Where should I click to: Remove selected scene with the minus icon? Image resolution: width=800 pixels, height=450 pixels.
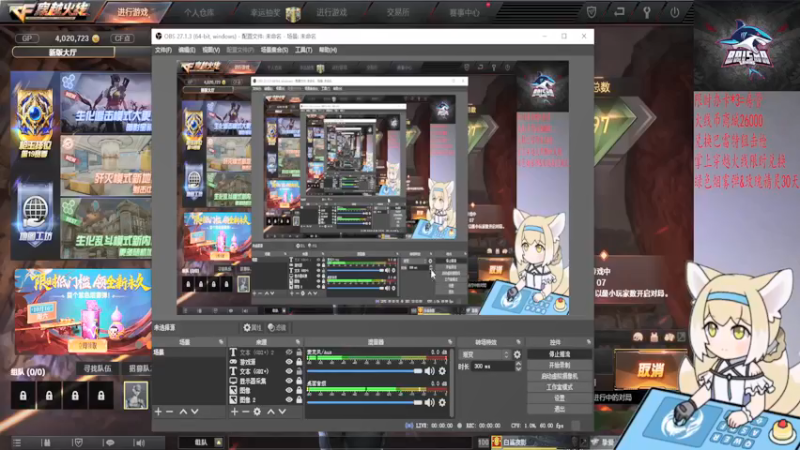point(169,411)
